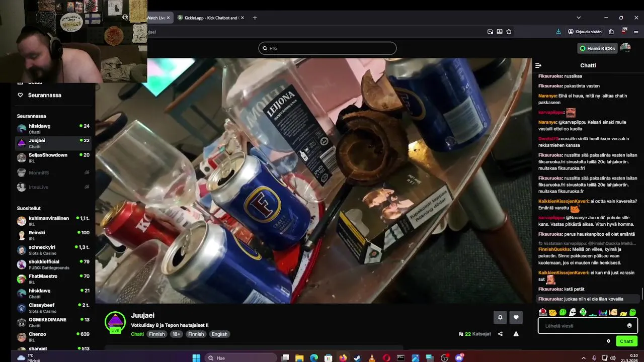Open user profile avatar menu
The width and height of the screenshot is (644, 362).
click(x=625, y=48)
